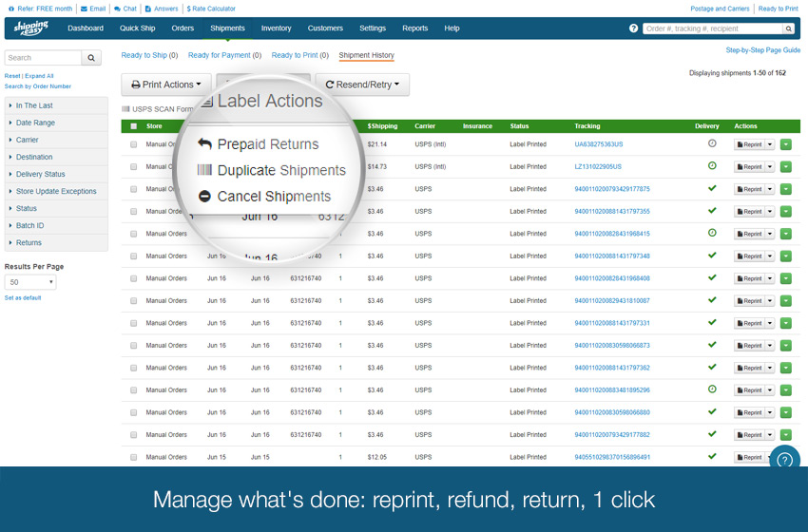The width and height of the screenshot is (808, 532).
Task: Click the Set as default link
Action: coord(23,297)
